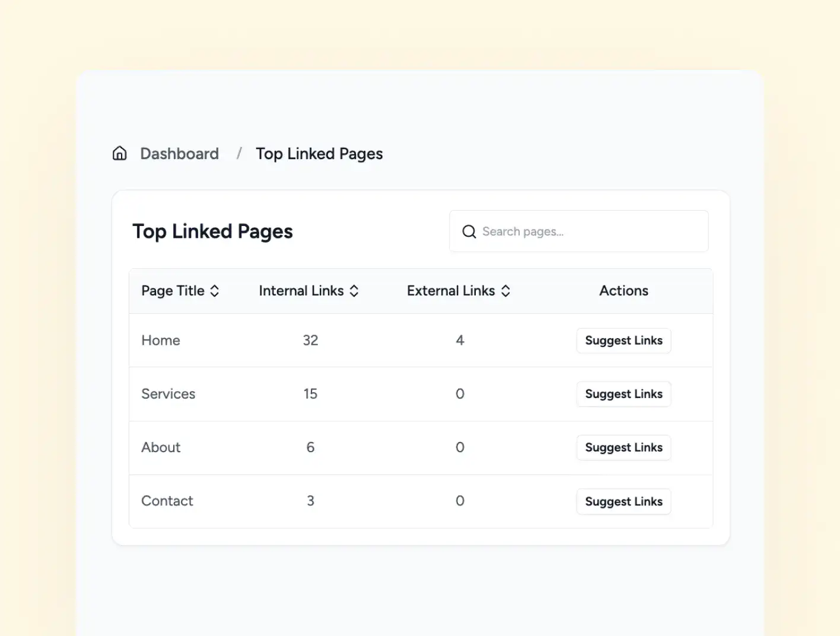
Task: Click the Actions column header
Action: (623, 291)
